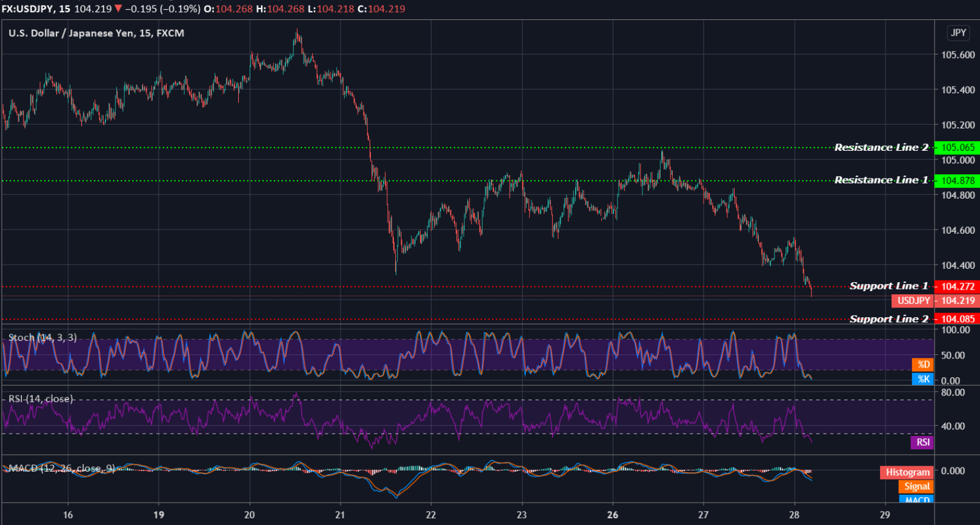Click the JPY currency button

coord(958,33)
